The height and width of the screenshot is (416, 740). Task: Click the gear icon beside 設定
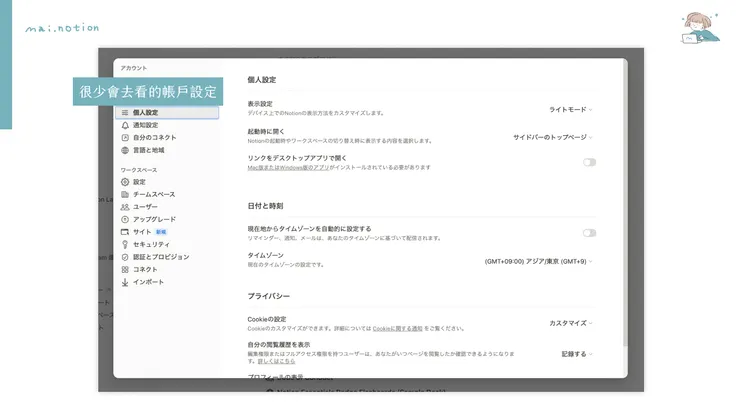click(125, 182)
